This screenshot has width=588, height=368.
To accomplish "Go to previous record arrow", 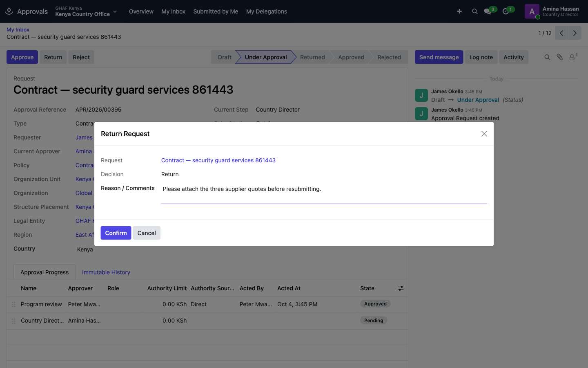I will 561,33.
